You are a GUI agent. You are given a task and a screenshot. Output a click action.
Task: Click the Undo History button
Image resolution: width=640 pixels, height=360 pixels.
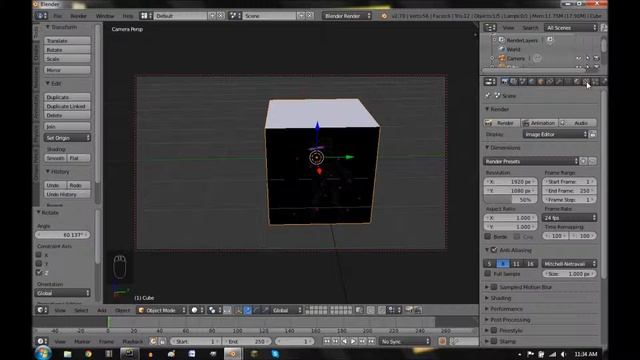tap(67, 194)
